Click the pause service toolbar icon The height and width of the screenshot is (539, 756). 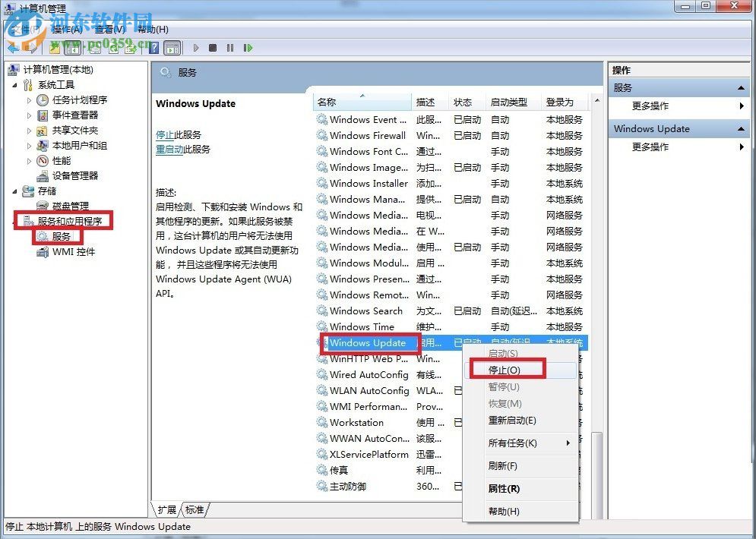[x=229, y=48]
